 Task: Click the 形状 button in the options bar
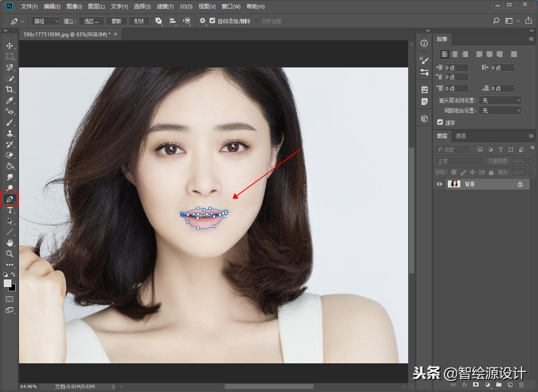139,21
